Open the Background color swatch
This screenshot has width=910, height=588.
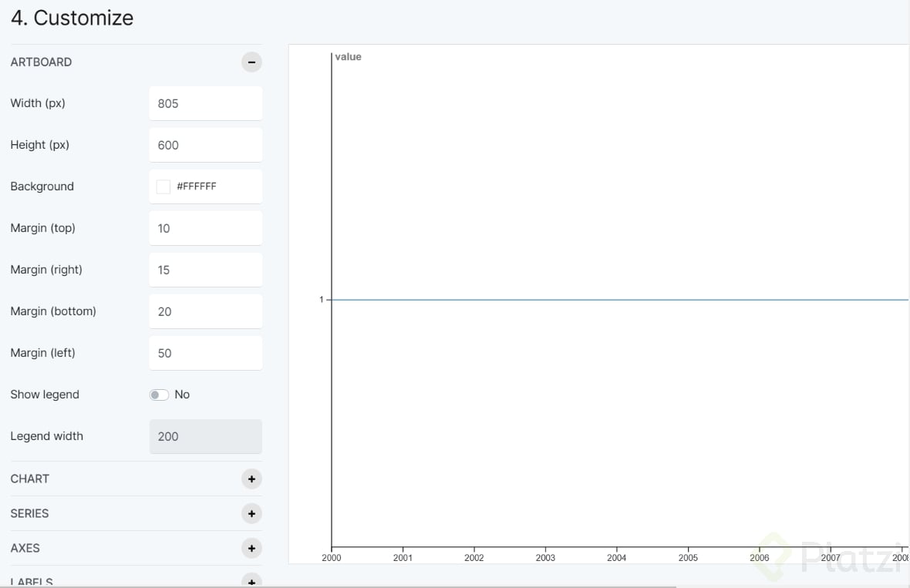(x=163, y=186)
